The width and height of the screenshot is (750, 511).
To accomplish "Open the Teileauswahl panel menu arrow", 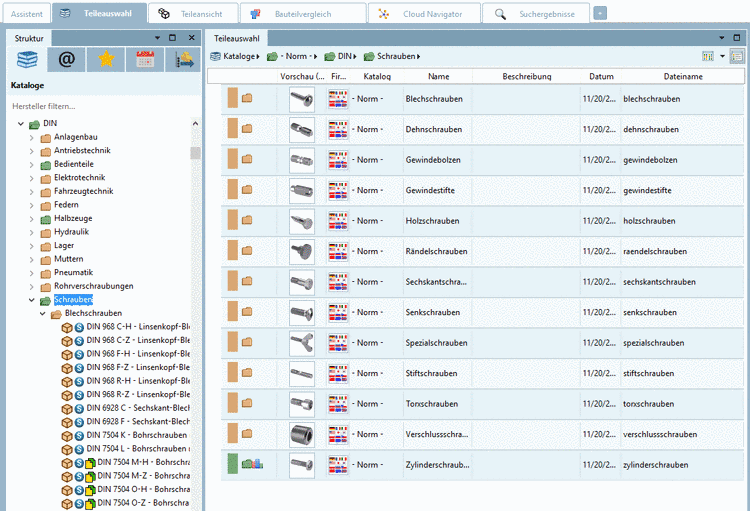I will pos(722,38).
